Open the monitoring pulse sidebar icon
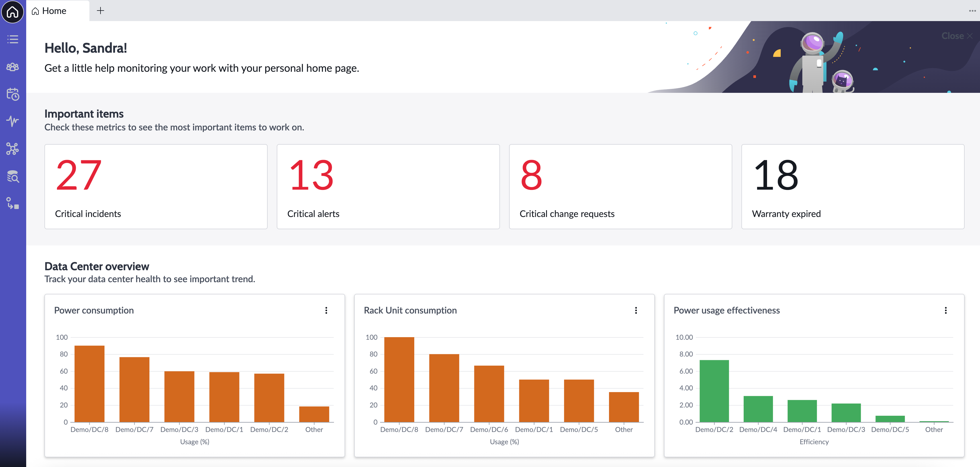 (13, 121)
